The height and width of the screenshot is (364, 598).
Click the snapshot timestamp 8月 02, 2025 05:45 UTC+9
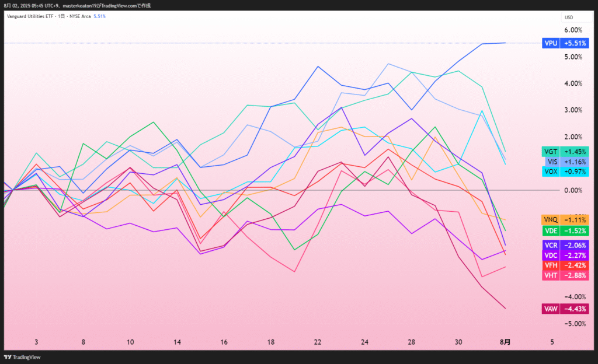(32, 6)
